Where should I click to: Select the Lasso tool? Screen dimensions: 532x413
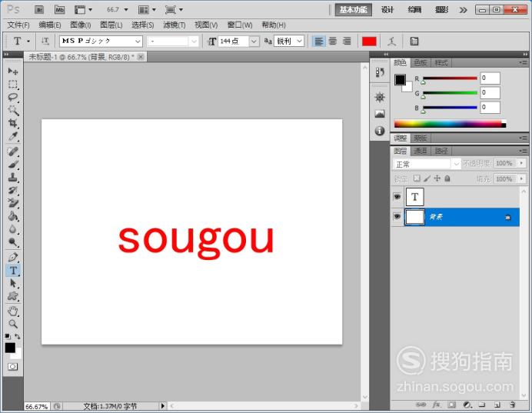[13, 98]
